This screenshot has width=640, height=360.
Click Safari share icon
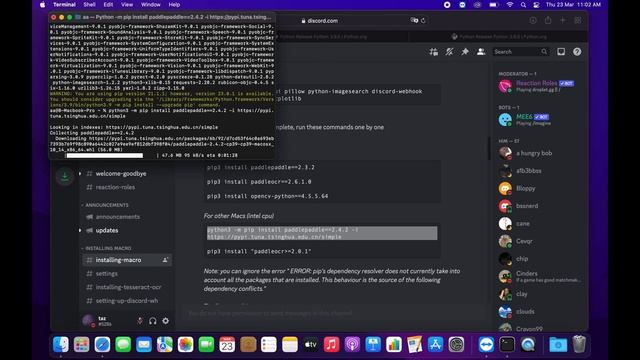[548, 20]
